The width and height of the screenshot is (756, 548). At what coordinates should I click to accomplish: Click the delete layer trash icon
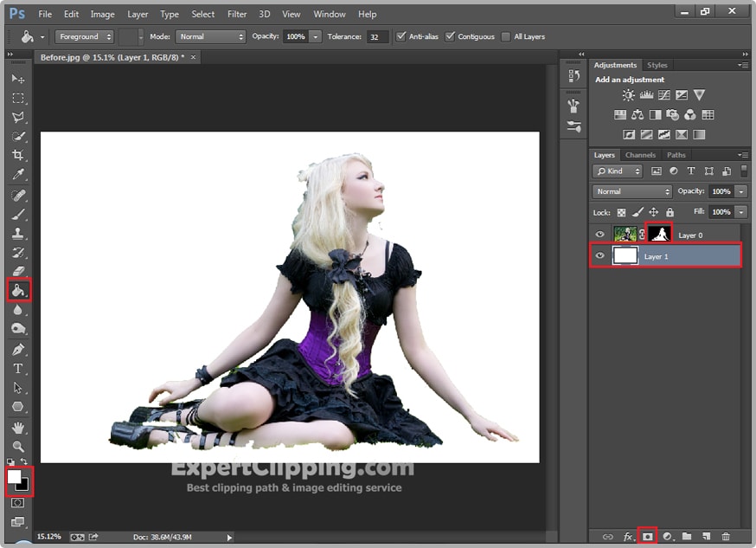tap(726, 537)
